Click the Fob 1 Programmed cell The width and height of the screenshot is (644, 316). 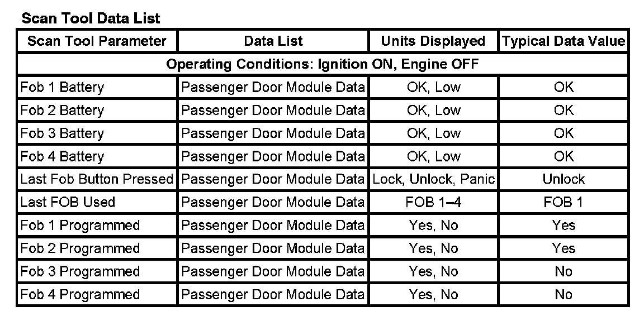80,226
